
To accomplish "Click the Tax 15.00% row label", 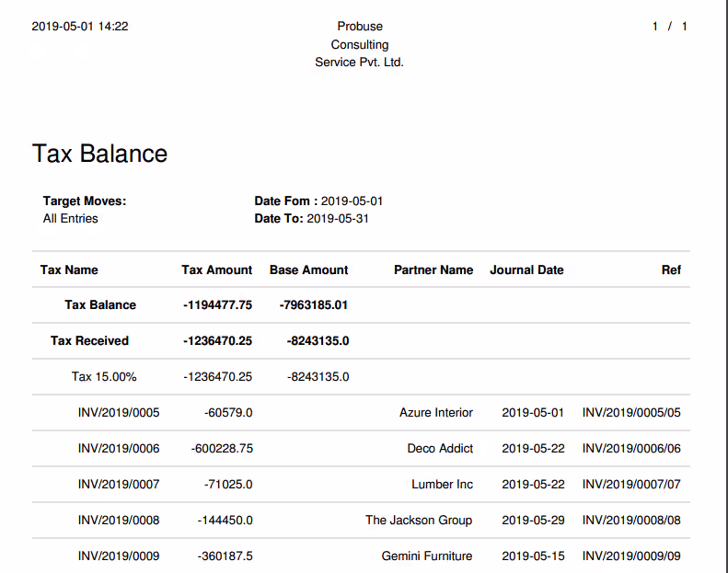I will tap(104, 377).
